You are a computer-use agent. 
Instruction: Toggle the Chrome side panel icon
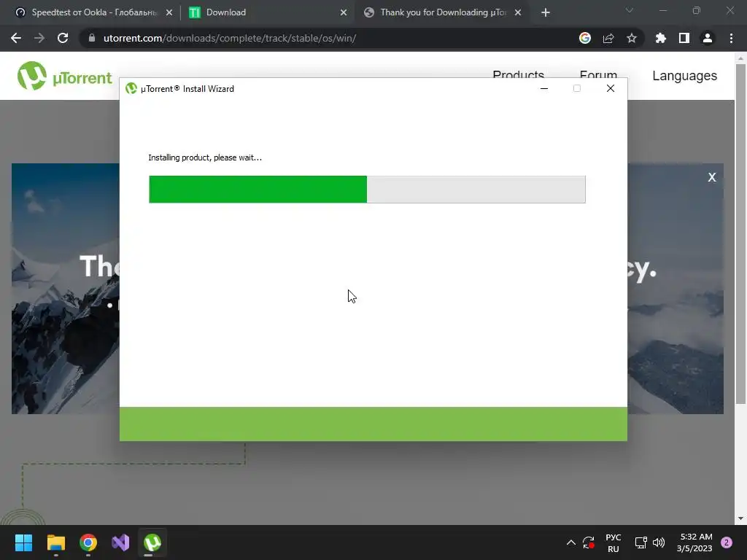[x=684, y=38]
